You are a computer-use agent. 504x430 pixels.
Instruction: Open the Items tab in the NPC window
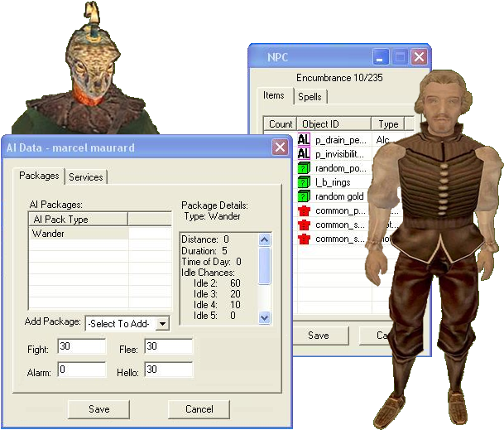coord(274,95)
